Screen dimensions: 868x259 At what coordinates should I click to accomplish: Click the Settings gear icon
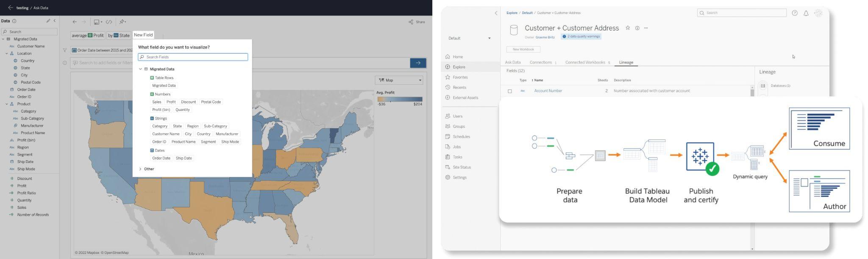(448, 177)
